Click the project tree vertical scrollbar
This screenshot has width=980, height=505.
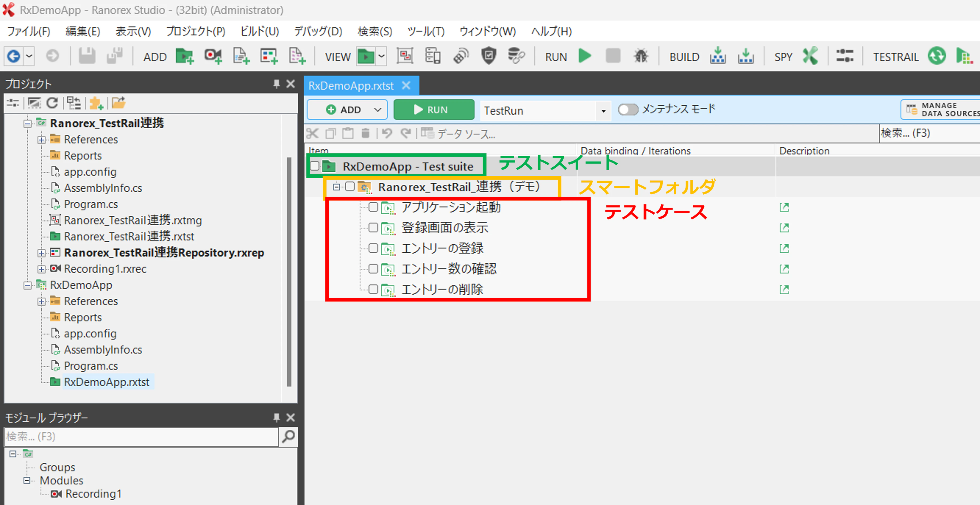click(289, 272)
